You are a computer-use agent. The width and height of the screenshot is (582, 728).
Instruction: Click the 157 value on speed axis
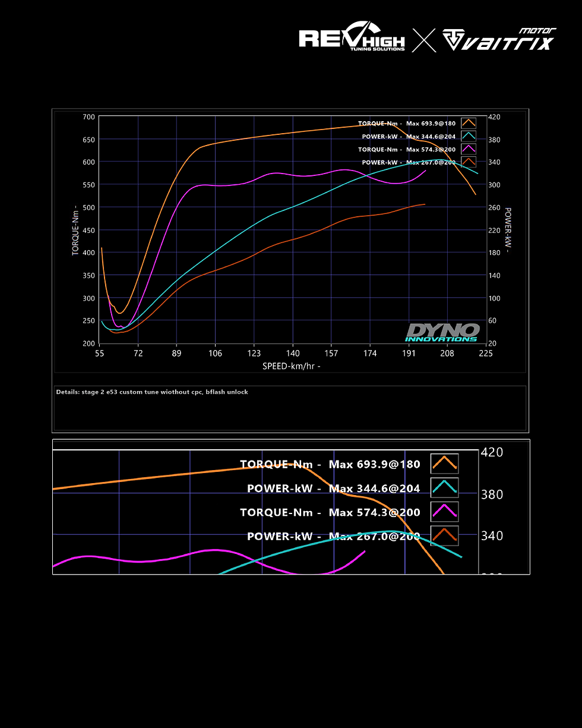coord(331,353)
